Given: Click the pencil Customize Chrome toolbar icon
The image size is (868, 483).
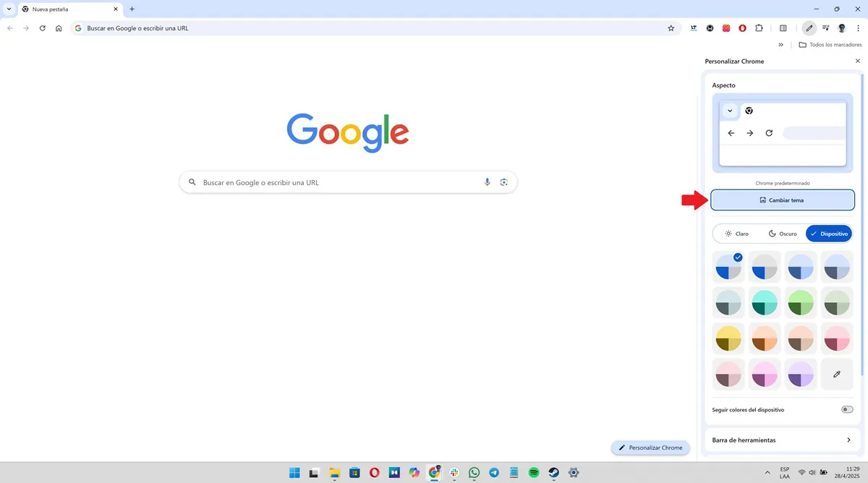Looking at the screenshot, I should (x=809, y=28).
